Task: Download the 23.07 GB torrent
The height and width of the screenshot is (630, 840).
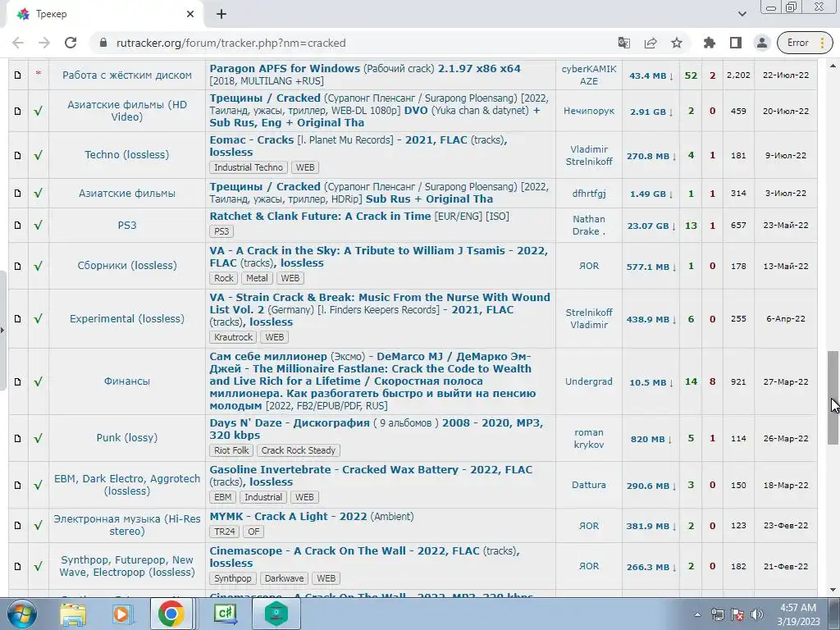Action: click(651, 226)
